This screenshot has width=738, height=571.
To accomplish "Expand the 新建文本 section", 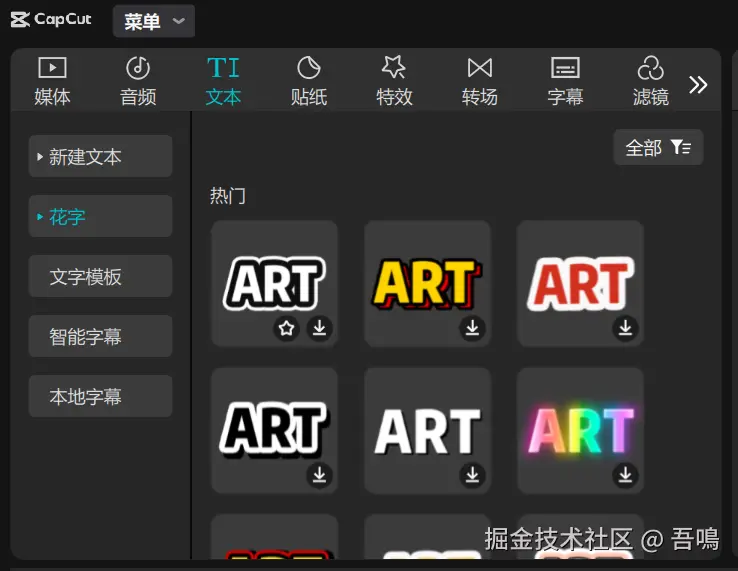I will click(100, 156).
